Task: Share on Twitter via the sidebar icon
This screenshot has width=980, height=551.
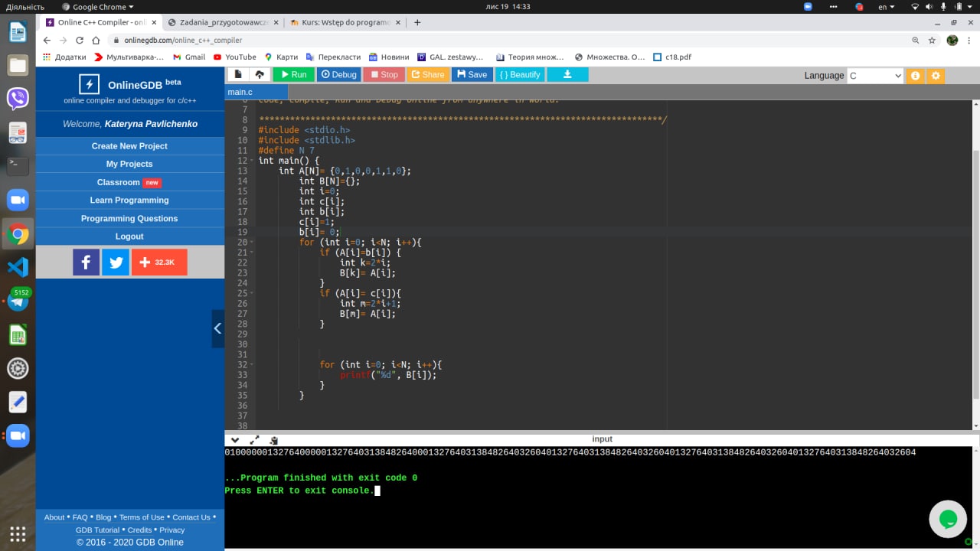Action: point(116,262)
